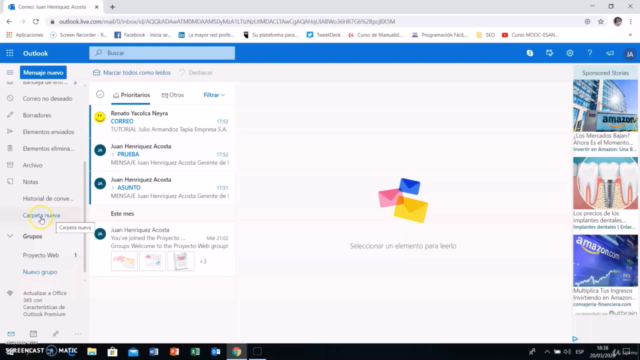Show more bookmarks overflow chevron
640x360 pixels.
[631, 35]
